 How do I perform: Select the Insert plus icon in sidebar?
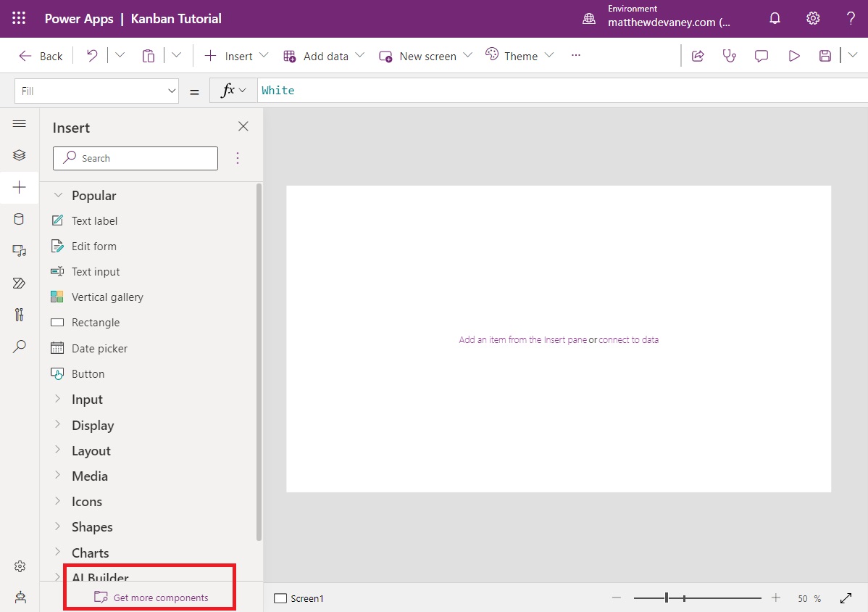point(20,187)
